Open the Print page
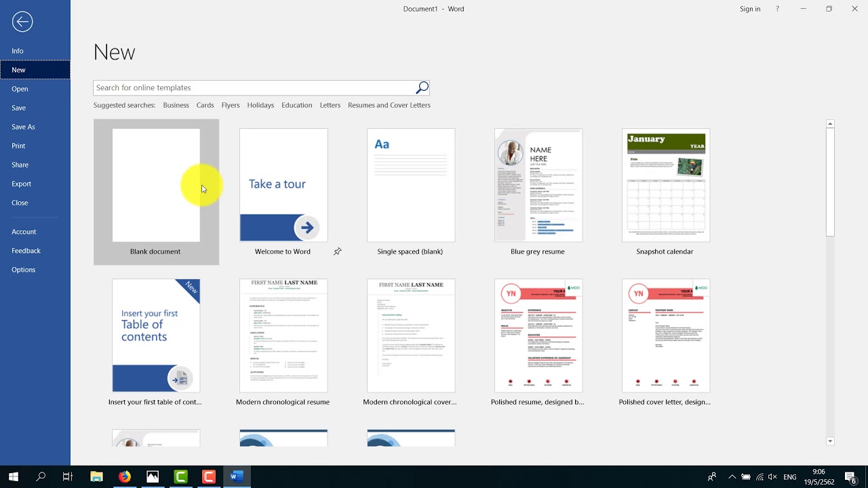 (x=35, y=146)
